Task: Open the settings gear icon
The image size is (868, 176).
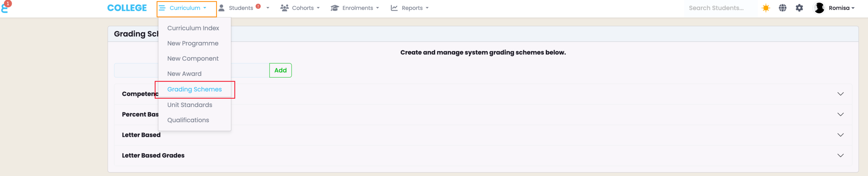Action: pyautogui.click(x=799, y=8)
